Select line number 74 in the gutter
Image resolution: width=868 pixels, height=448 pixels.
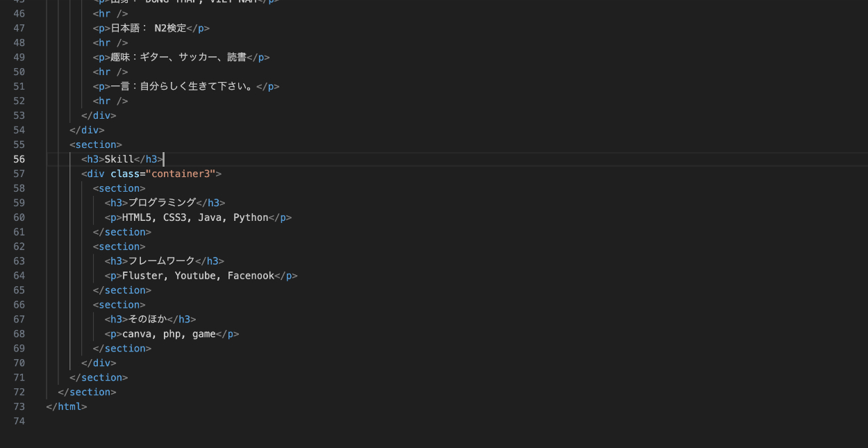click(x=19, y=422)
